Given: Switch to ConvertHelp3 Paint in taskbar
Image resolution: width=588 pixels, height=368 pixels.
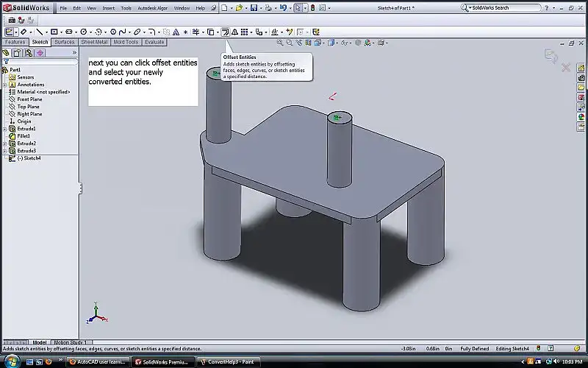Looking at the screenshot, I should pyautogui.click(x=228, y=362).
